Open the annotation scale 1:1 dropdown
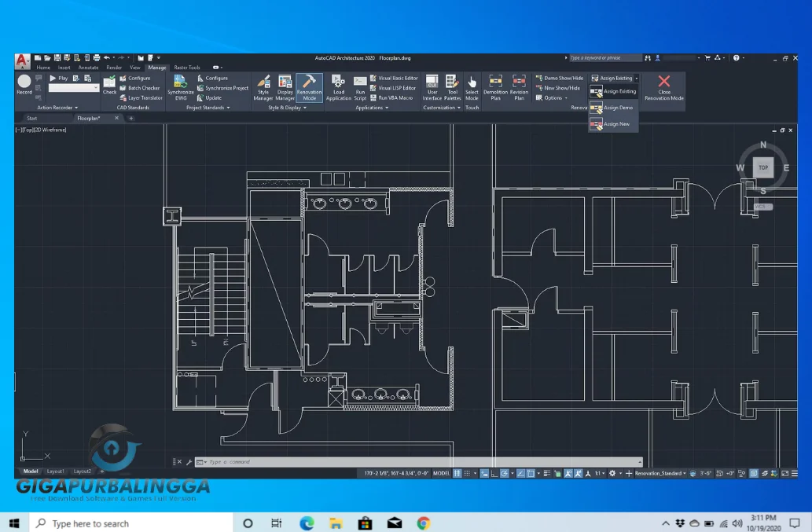The image size is (812, 532). (601, 474)
